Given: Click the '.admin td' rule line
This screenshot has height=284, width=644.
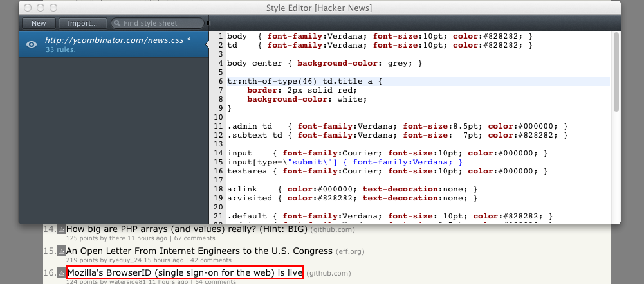Looking at the screenshot, I should pos(397,127).
